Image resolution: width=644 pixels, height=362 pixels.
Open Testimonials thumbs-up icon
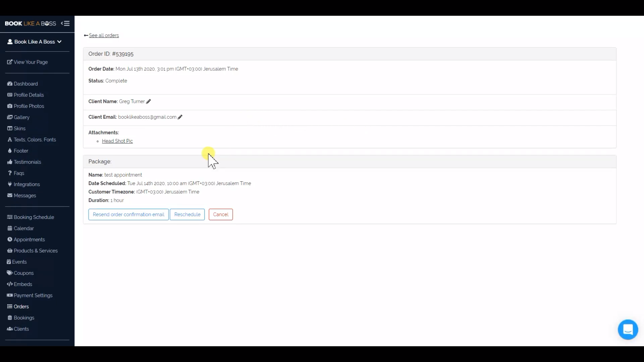pos(10,162)
